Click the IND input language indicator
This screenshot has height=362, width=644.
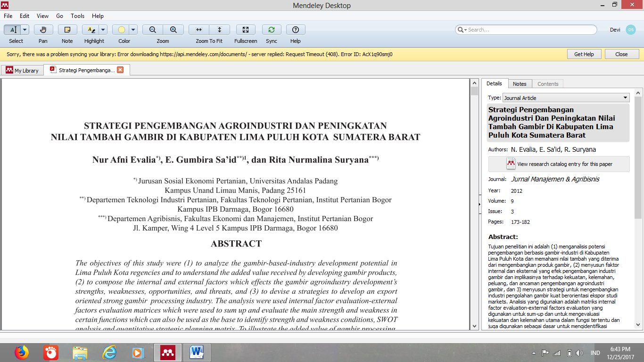(x=595, y=353)
